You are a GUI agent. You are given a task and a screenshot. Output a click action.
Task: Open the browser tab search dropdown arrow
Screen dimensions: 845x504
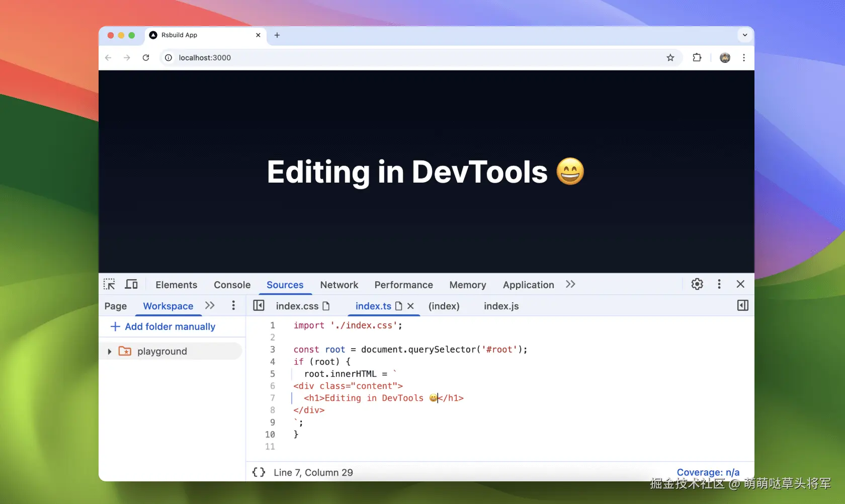click(744, 35)
